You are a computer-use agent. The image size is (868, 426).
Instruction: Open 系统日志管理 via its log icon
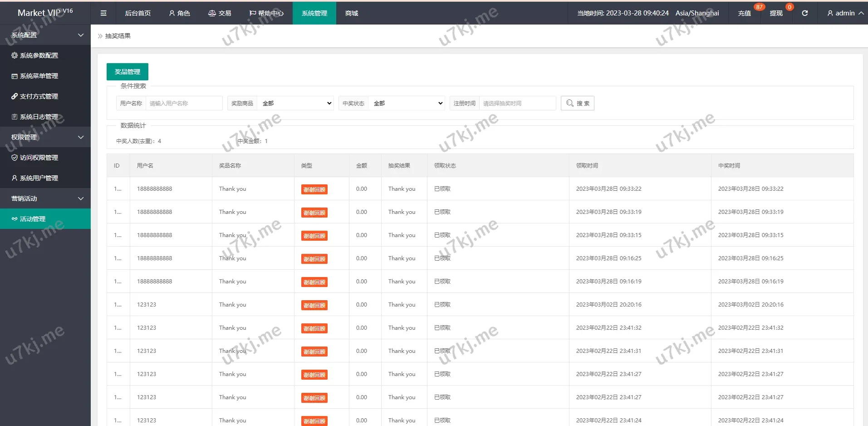coord(14,117)
